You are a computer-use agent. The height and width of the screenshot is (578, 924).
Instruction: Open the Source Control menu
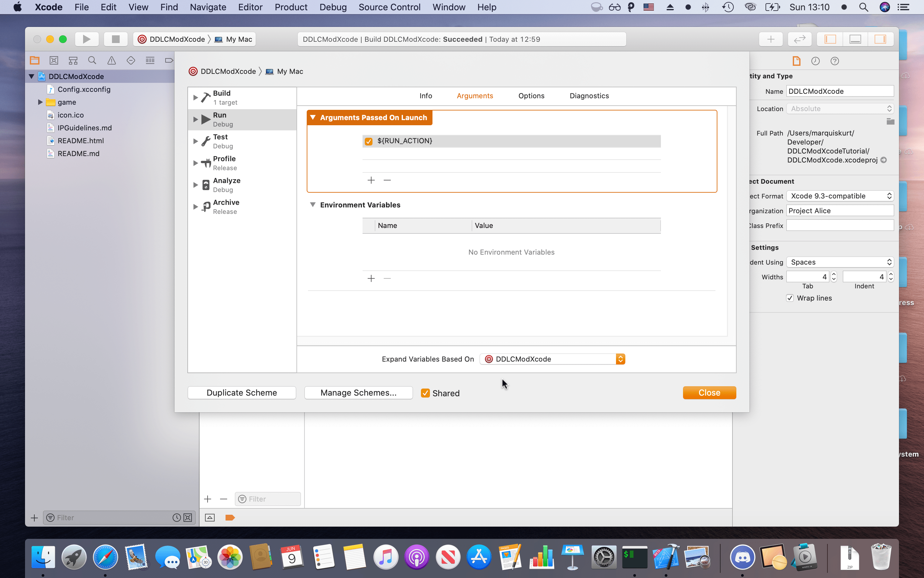click(x=389, y=7)
